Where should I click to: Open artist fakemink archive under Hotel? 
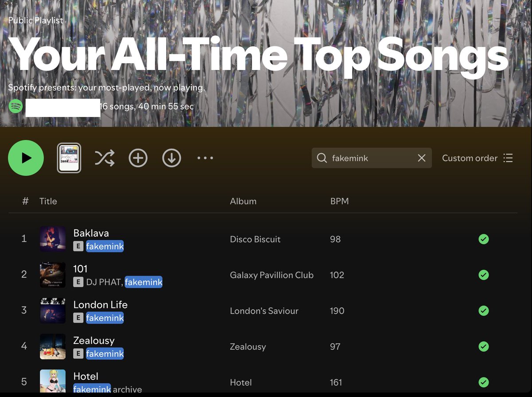pos(108,389)
